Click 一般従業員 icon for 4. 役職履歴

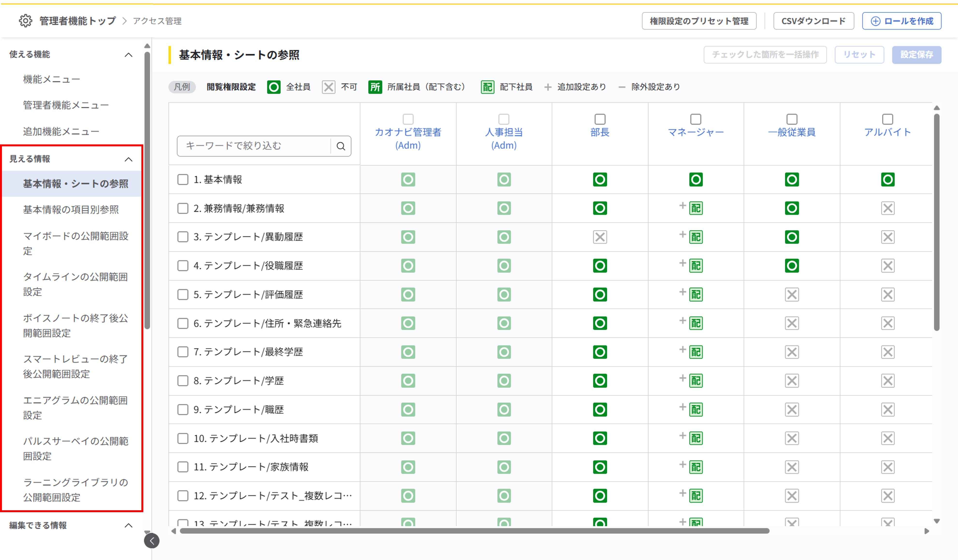click(x=792, y=266)
